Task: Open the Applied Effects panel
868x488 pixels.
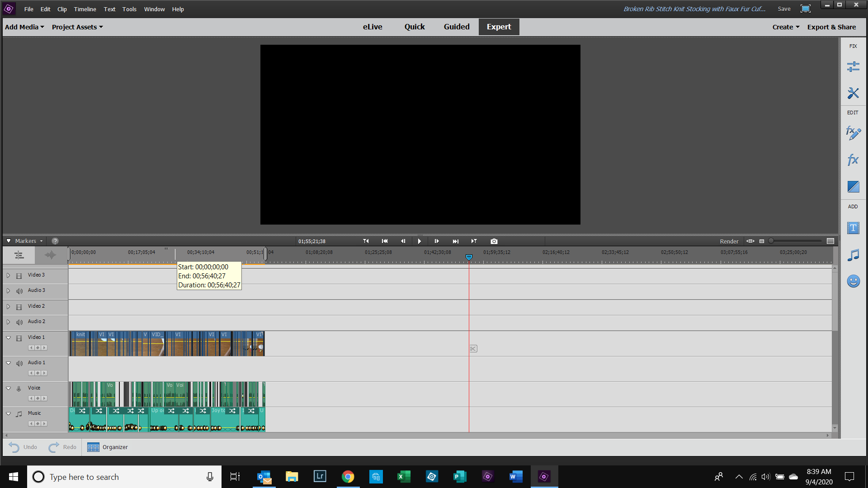Action: coord(853,133)
